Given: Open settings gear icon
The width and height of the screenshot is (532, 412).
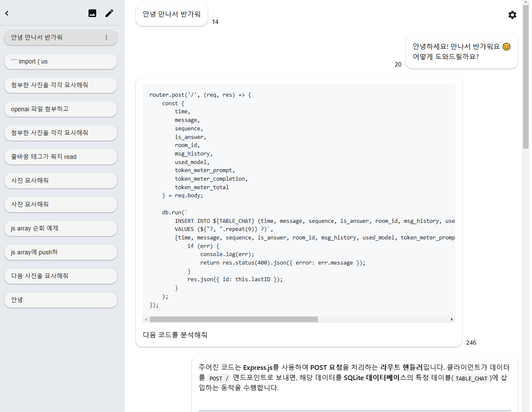Looking at the screenshot, I should (x=512, y=15).
